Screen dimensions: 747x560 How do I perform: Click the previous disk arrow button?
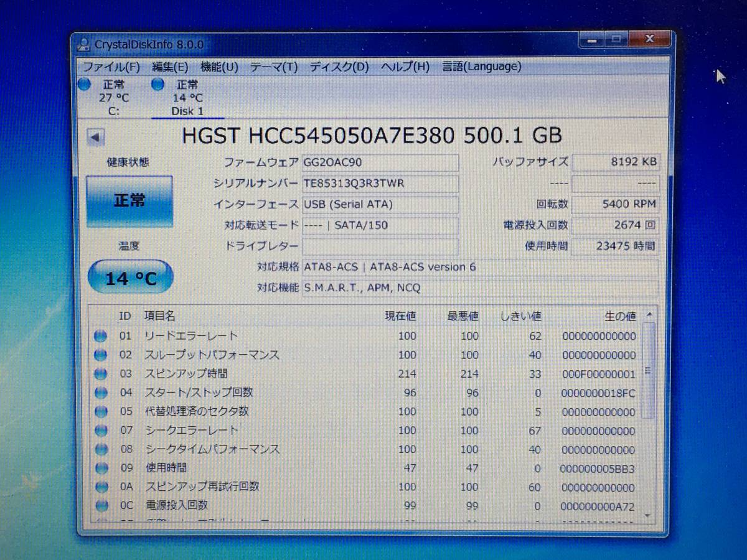(95, 138)
